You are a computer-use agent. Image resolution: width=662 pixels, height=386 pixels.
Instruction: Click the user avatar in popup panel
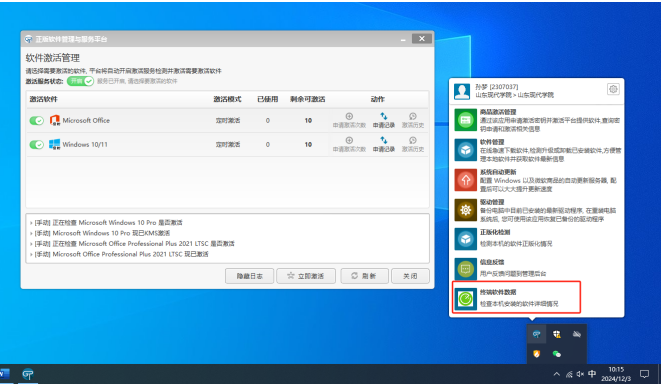tap(462, 91)
